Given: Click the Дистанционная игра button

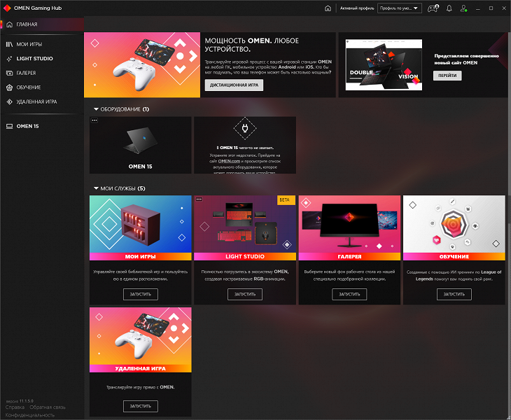Looking at the screenshot, I should [x=234, y=85].
